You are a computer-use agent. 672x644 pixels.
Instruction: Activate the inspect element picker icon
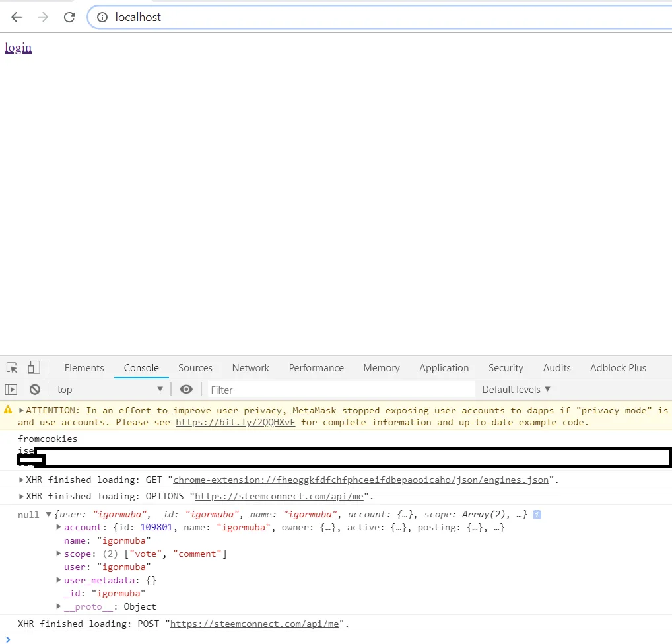pos(12,368)
